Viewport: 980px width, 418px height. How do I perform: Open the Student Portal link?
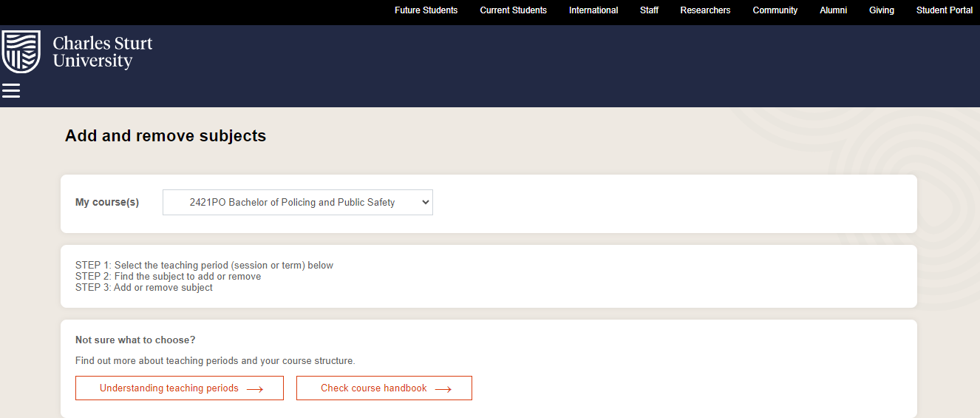pos(944,10)
